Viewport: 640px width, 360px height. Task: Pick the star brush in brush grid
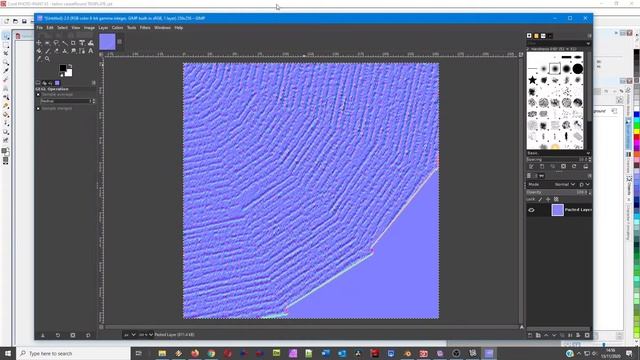(x=532, y=80)
